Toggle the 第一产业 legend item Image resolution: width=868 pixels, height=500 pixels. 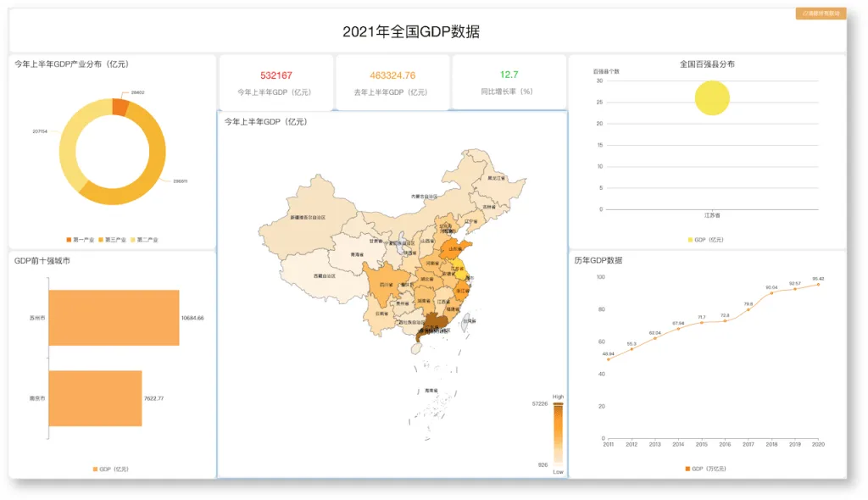click(x=81, y=240)
